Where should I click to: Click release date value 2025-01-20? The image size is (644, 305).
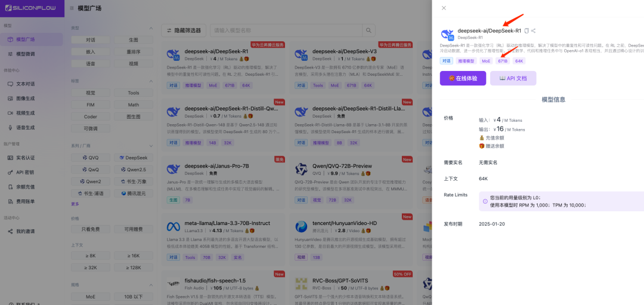click(x=491, y=224)
